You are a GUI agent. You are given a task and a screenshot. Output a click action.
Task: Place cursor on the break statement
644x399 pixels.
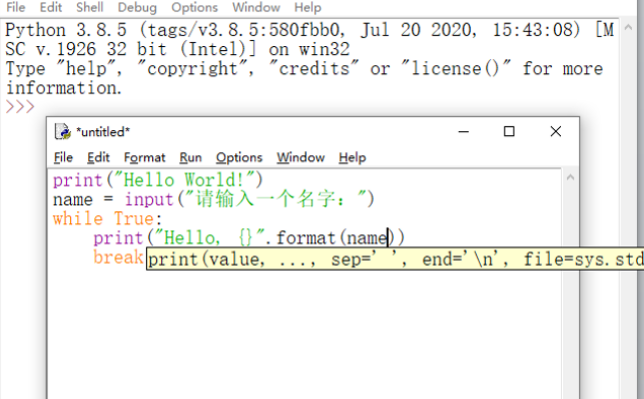118,258
